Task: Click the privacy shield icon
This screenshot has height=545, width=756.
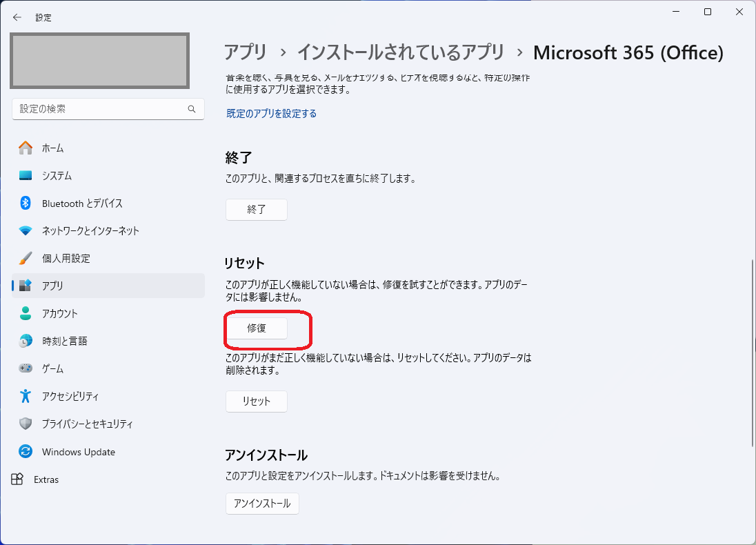Action: coord(26,424)
